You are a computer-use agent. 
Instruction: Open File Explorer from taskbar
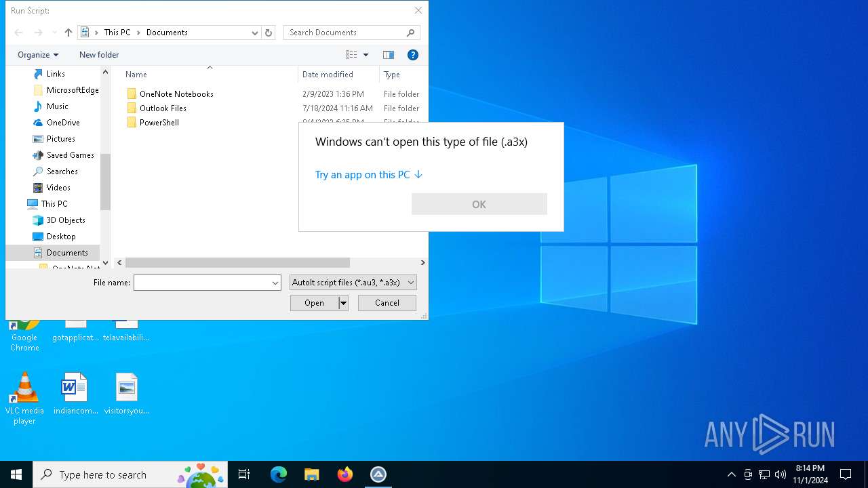(x=312, y=474)
